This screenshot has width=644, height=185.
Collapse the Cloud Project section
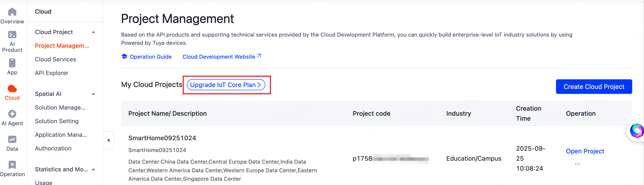click(93, 32)
